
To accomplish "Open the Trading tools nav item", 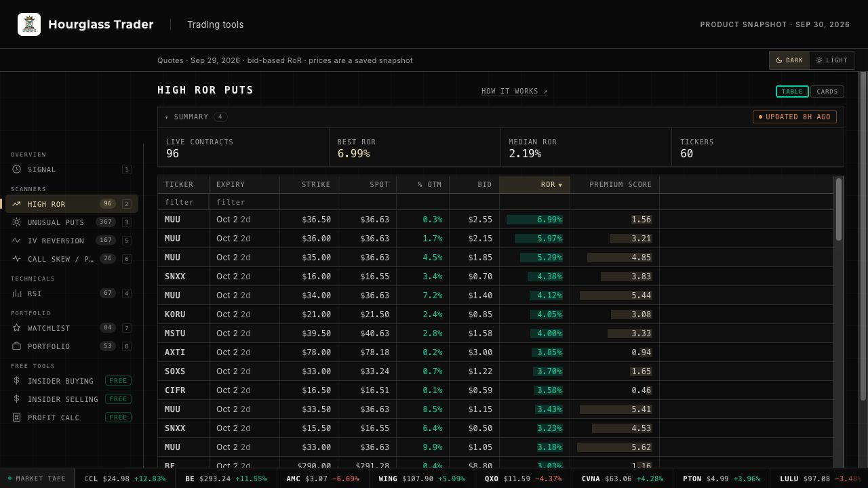I will coord(216,24).
